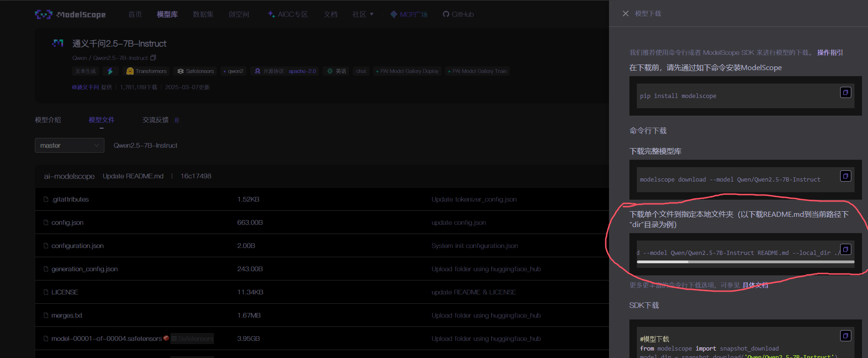This screenshot has height=358, width=868.
Task: Click the Safetensors tag in header
Action: pyautogui.click(x=195, y=71)
